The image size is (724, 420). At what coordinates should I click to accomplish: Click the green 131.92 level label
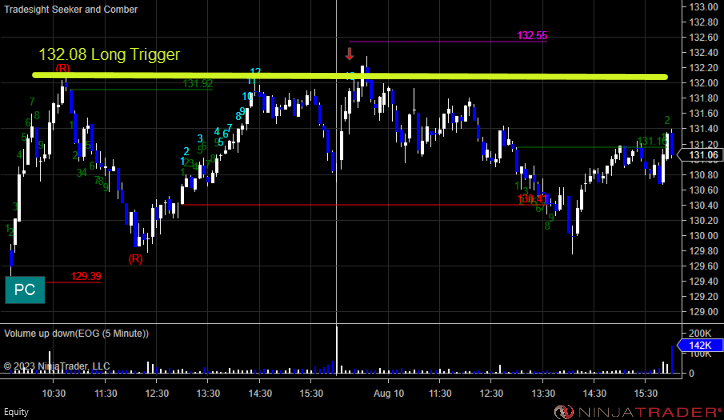[x=198, y=84]
